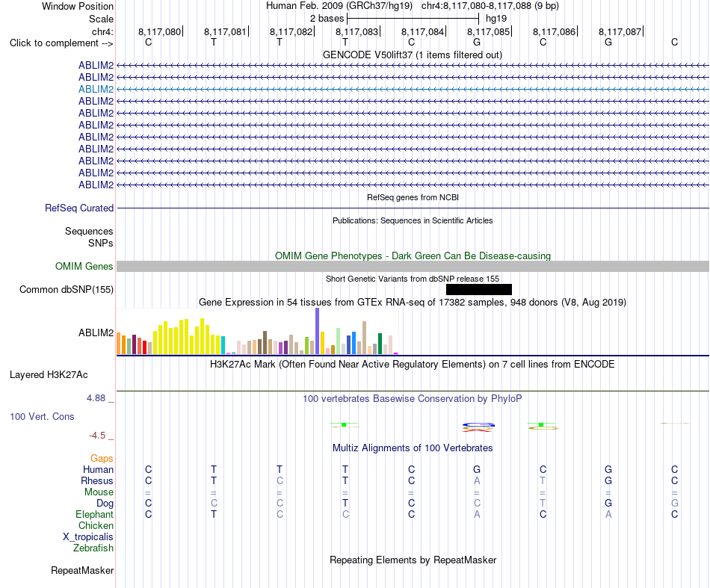
Task: Open the OMIM Gene Phenotypes track title
Action: pyautogui.click(x=413, y=256)
